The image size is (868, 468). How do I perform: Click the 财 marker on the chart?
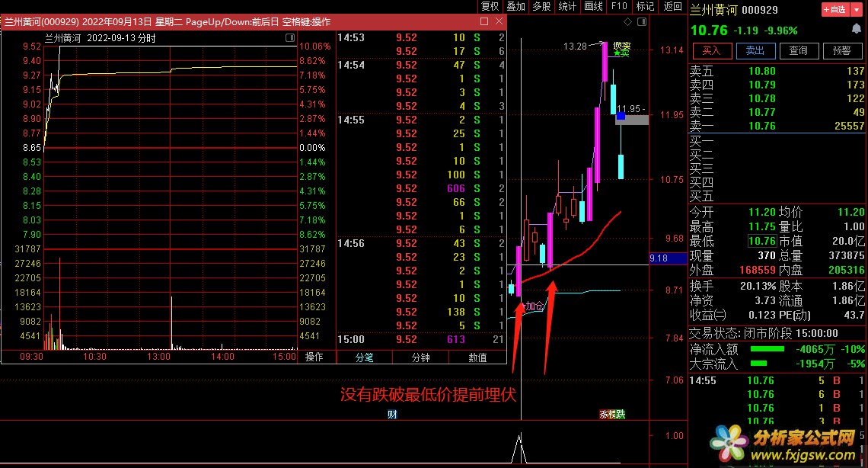pyautogui.click(x=392, y=414)
